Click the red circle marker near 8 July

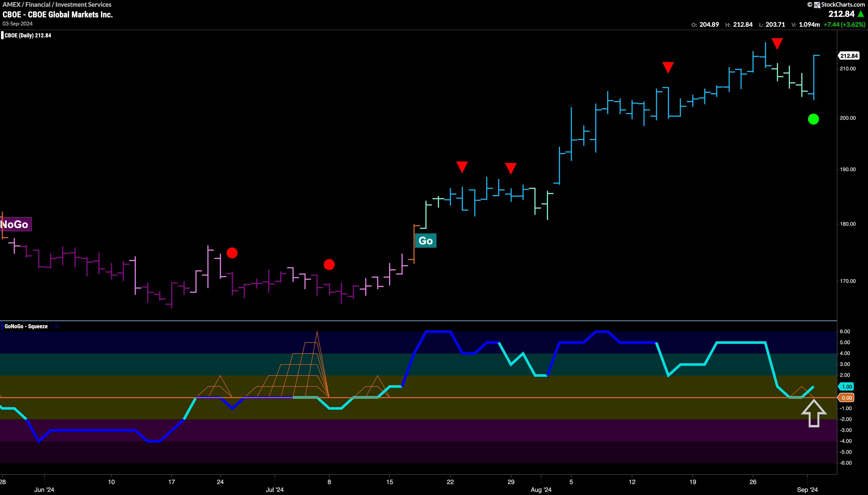tap(329, 264)
